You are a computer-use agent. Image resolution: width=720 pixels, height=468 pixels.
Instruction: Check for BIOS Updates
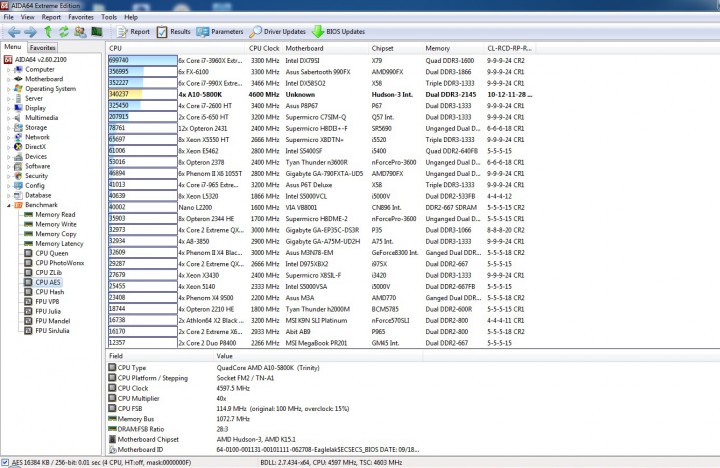click(x=338, y=32)
